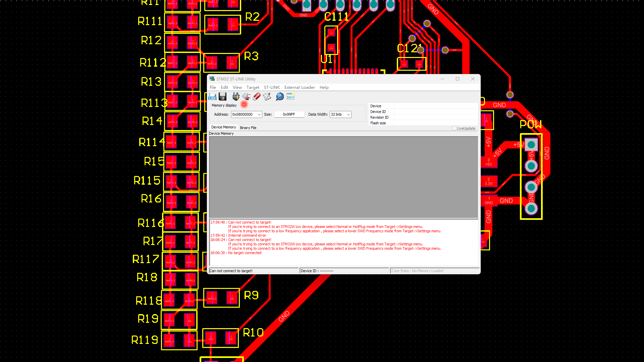Open the External Loader menu
Image resolution: width=644 pixels, height=362 pixels.
coord(300,87)
